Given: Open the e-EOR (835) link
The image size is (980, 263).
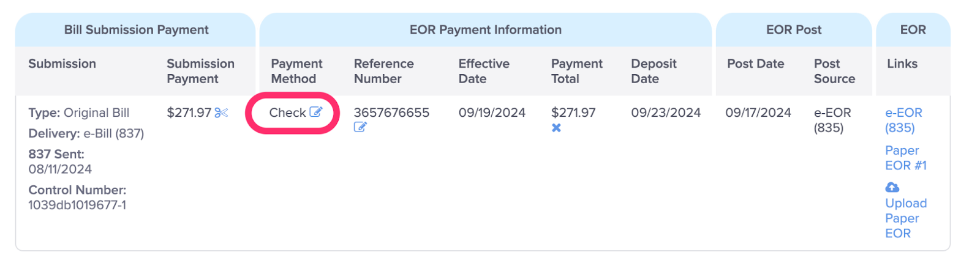Looking at the screenshot, I should [903, 120].
